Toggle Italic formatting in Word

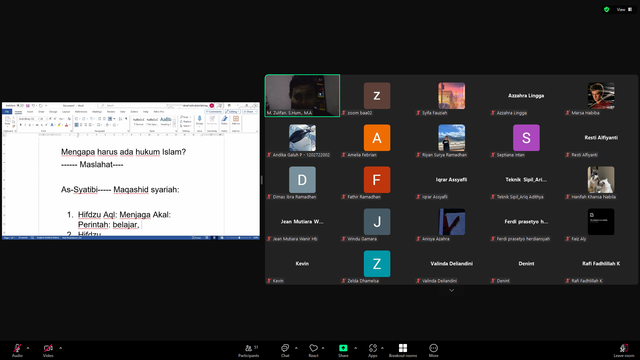coord(25,124)
